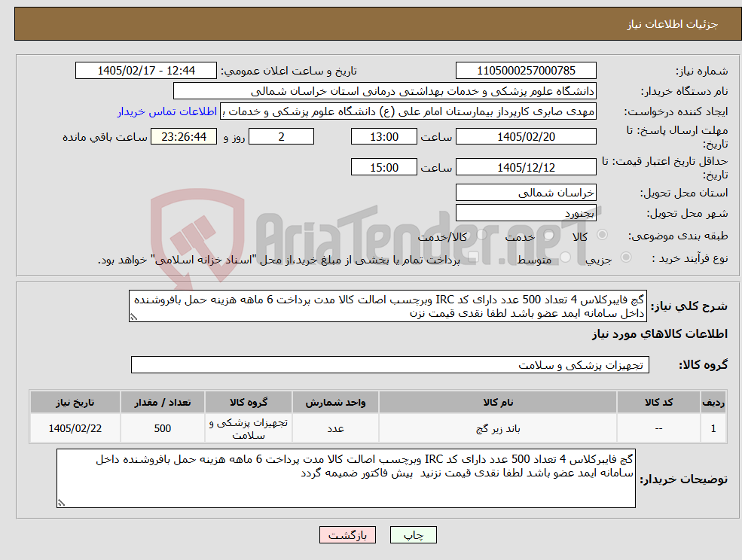Select the کالا/خدمت radio button
742x560 pixels.
[x=481, y=235]
